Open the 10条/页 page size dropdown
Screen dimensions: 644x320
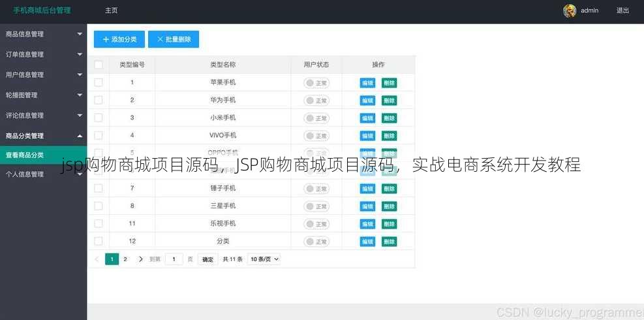(264, 259)
